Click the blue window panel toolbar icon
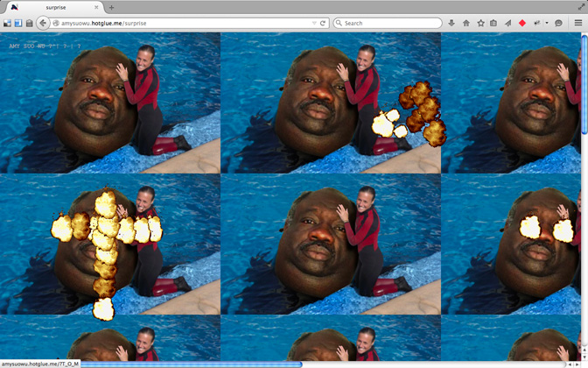Screen dimensions: 588x368 point(18,24)
